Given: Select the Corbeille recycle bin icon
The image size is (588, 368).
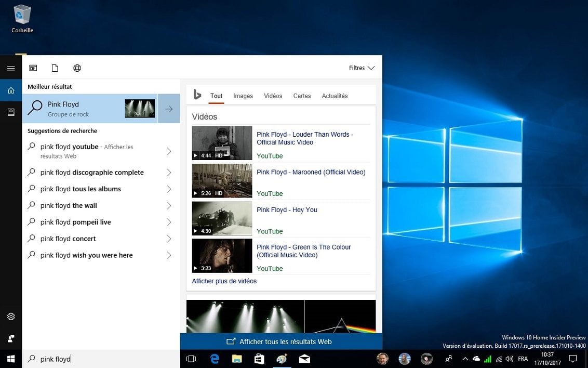Looking at the screenshot, I should tap(22, 19).
